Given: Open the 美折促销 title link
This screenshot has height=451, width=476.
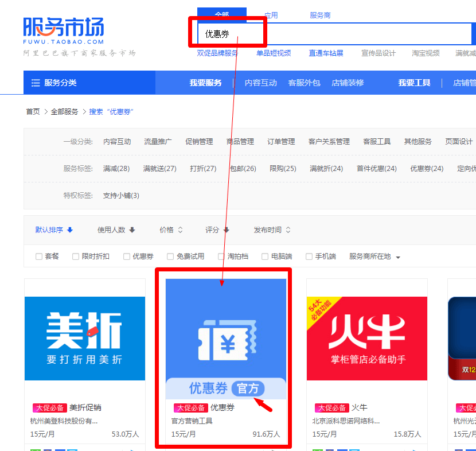Looking at the screenshot, I should click(x=85, y=407).
